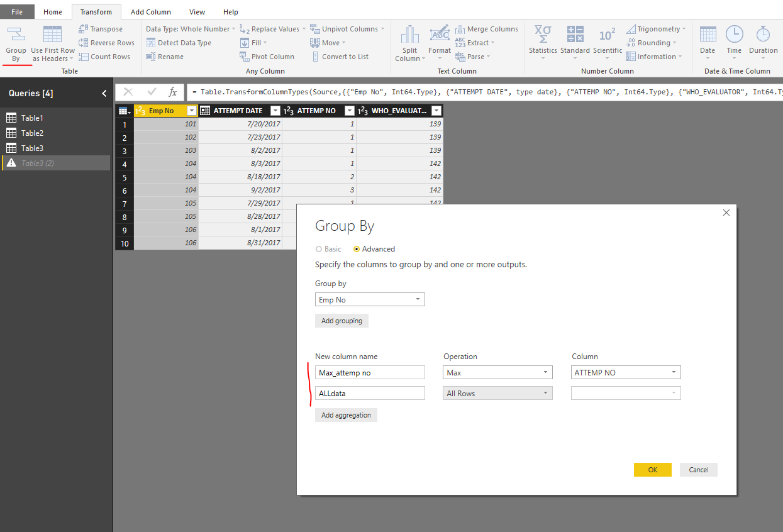Click the Rounding tool
The height and width of the screenshot is (532, 783).
click(x=652, y=43)
